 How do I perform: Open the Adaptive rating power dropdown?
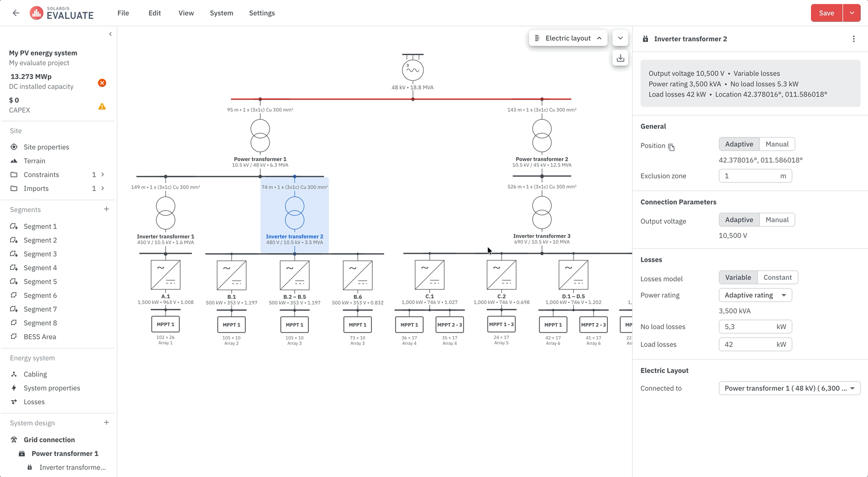click(755, 295)
